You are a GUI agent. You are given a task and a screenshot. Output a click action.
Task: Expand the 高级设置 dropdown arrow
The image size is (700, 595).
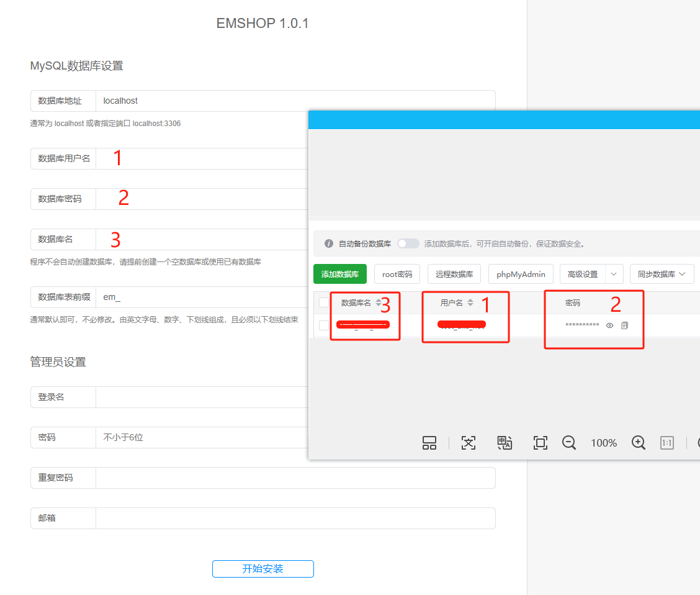(614, 274)
